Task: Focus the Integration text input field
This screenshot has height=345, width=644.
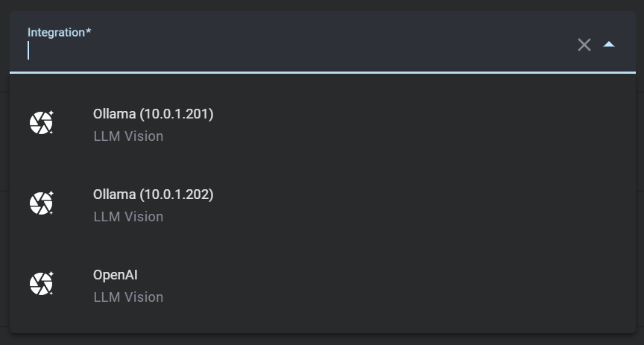Action: [298, 51]
